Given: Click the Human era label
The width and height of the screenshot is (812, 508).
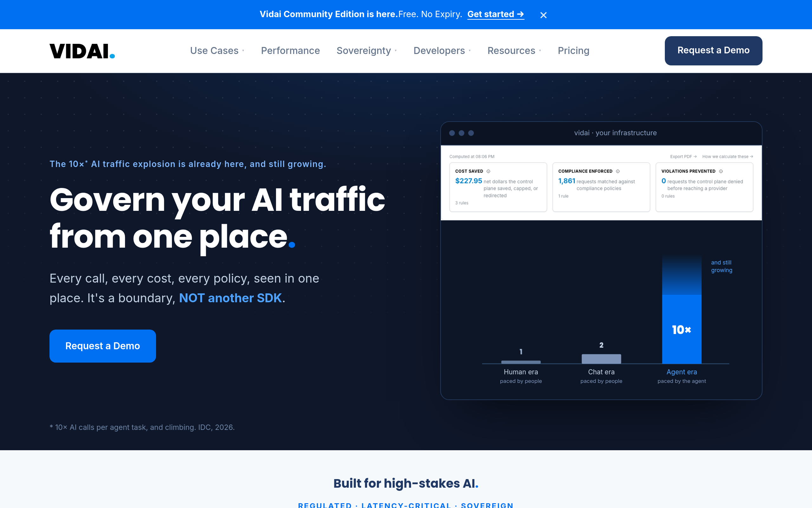Looking at the screenshot, I should [521, 372].
